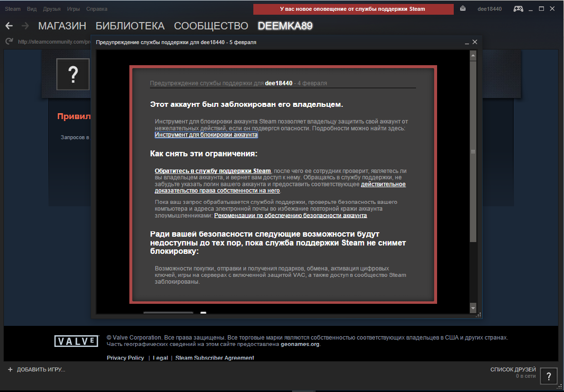Image resolution: width=564 pixels, height=392 pixels.
Task: Click the profile avatar question mark image
Action: [73, 74]
